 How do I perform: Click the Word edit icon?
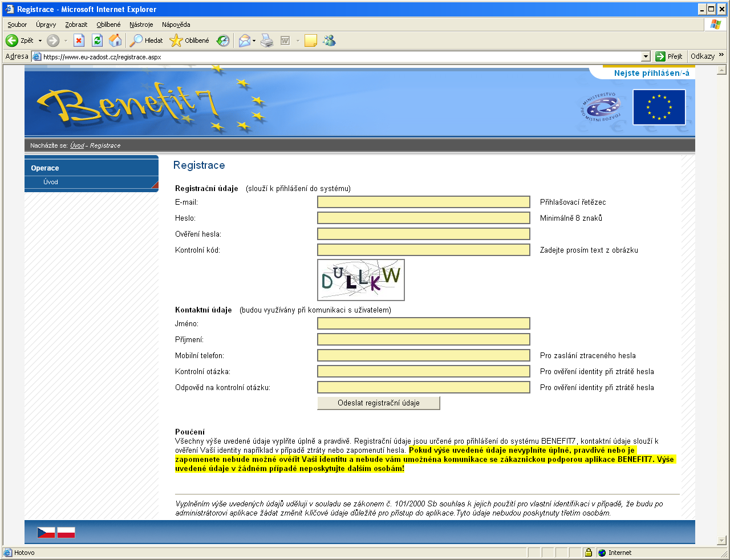tap(285, 40)
